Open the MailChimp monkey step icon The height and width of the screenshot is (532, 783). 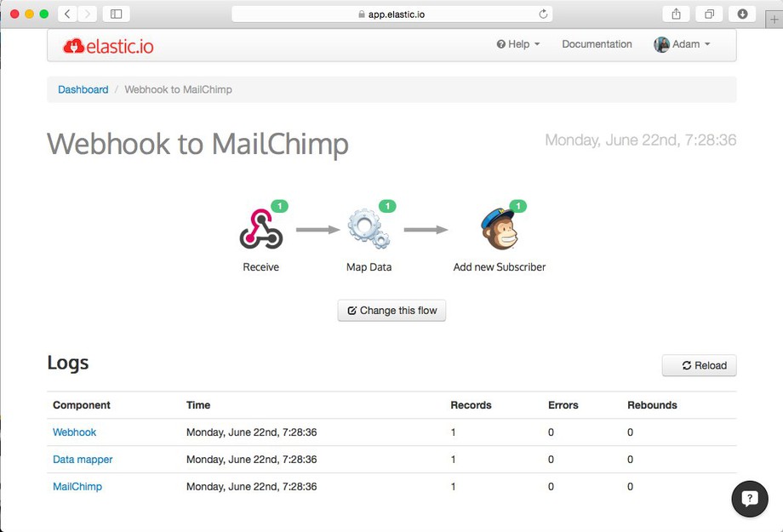tap(500, 229)
